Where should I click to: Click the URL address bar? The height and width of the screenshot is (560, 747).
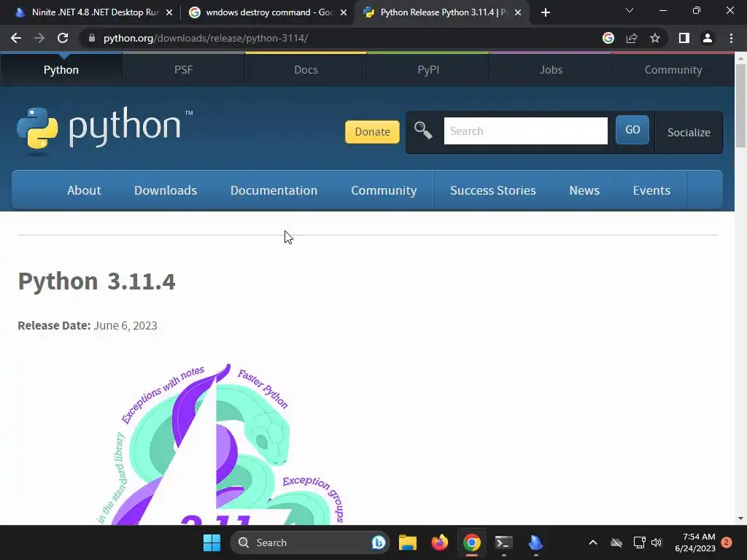click(x=343, y=38)
